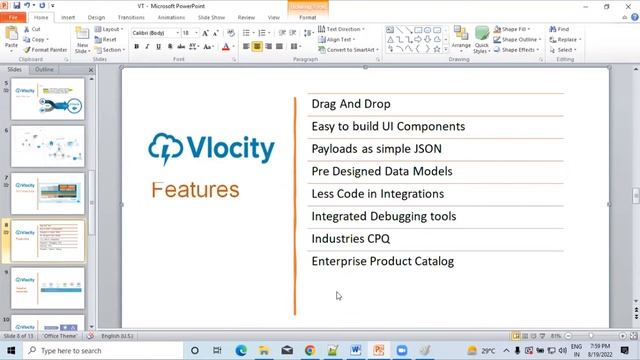Toggle Align Text Right

[268, 47]
